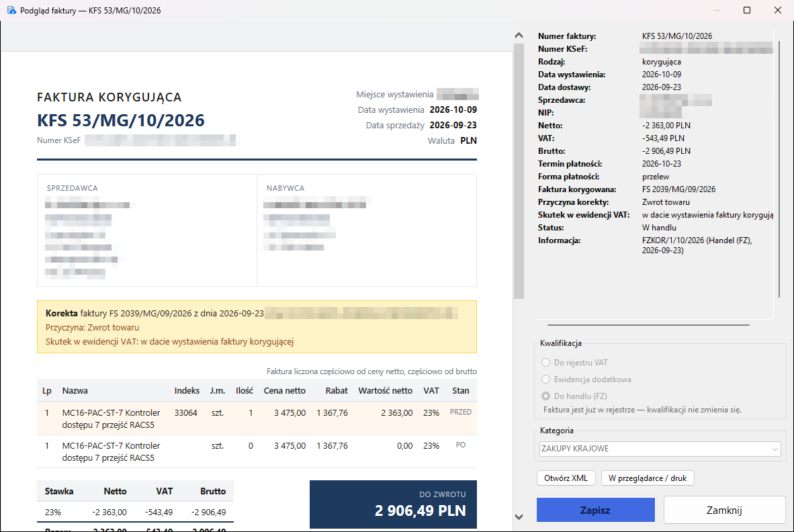Click the scroll up arrow of invoice preview
Screen dimensions: 794x532
click(519, 36)
